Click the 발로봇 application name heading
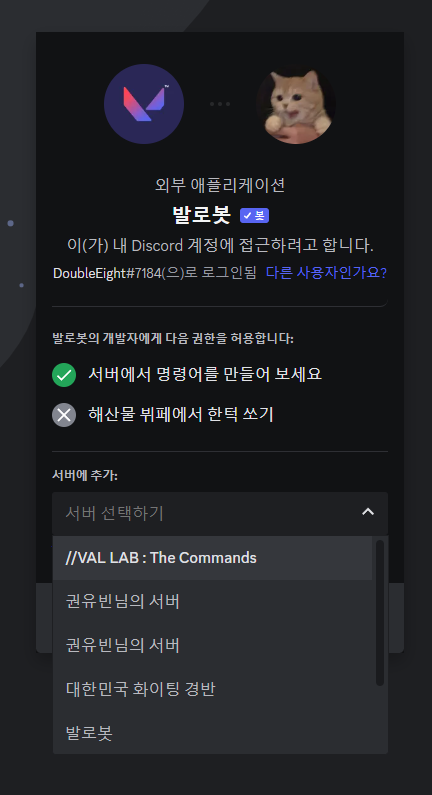 point(201,215)
